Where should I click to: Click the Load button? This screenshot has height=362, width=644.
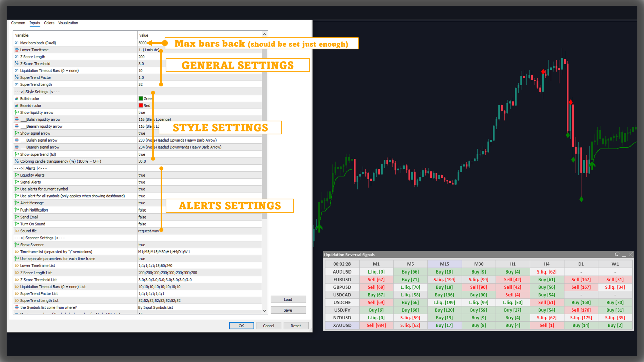(288, 299)
